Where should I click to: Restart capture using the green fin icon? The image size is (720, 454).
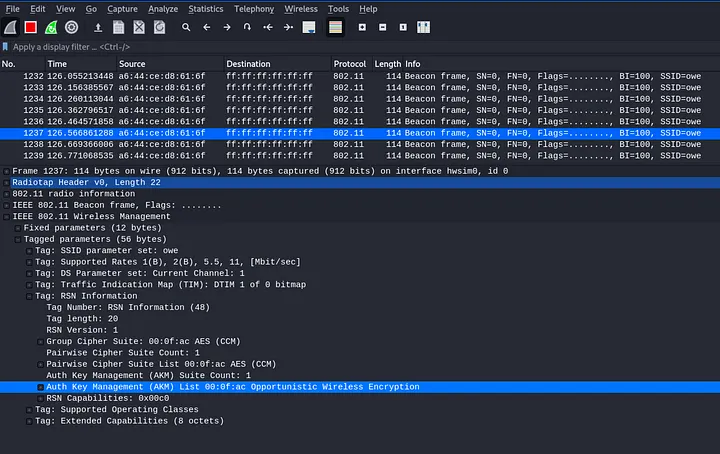[x=51, y=27]
